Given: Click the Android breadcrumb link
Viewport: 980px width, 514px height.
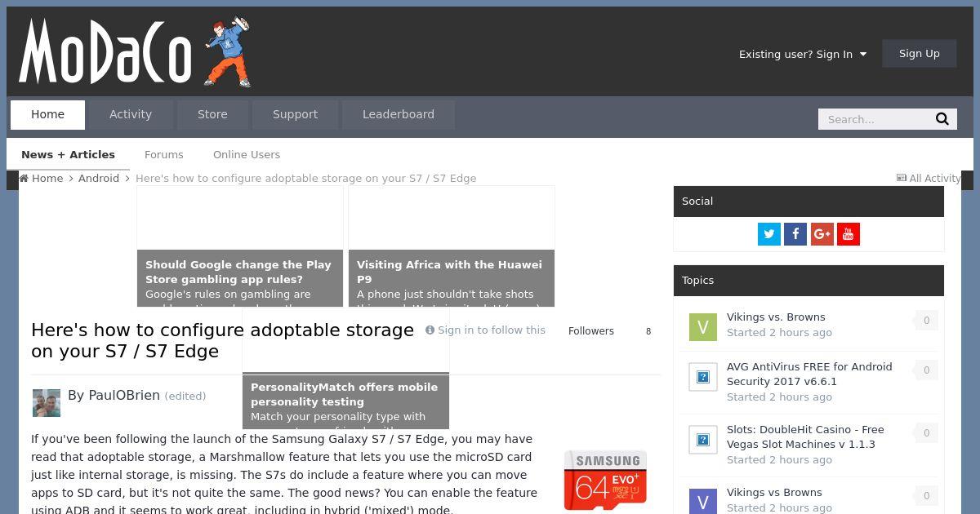Looking at the screenshot, I should [x=99, y=178].
